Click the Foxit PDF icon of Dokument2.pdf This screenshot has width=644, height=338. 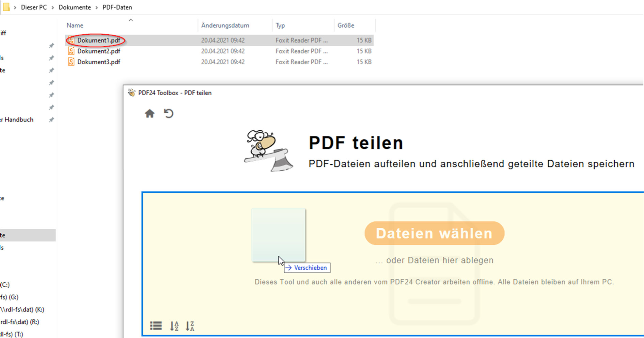71,51
